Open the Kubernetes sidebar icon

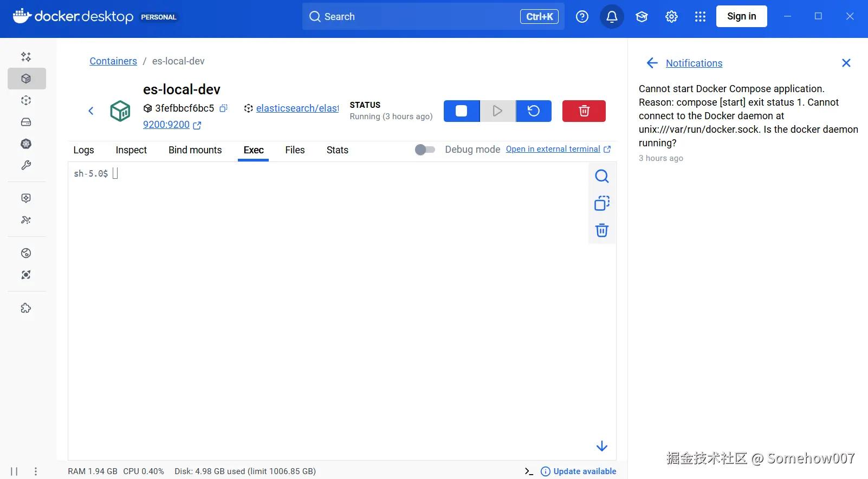coord(26,144)
